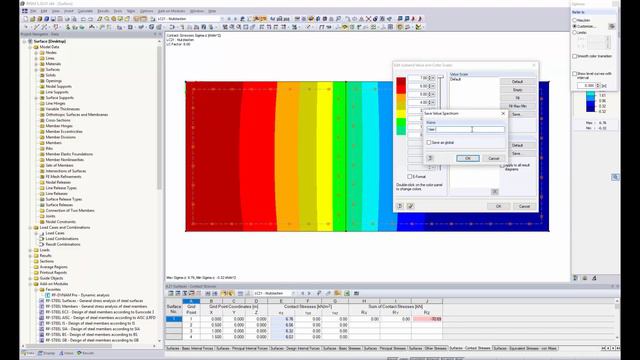The height and width of the screenshot is (360, 640).
Task: Open the Add-on Modules menu
Action: pos(171,11)
